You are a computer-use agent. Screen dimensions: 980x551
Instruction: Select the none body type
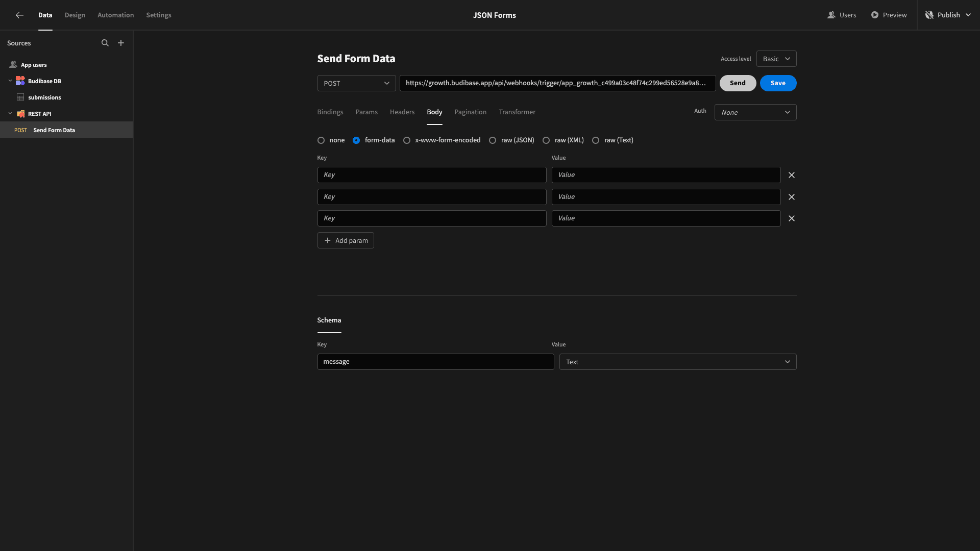coord(321,140)
